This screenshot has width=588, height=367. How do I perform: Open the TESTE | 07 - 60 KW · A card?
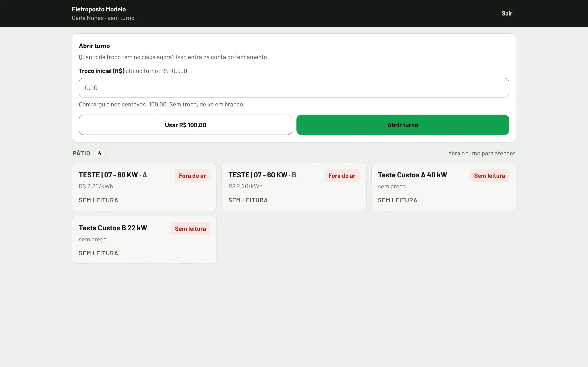[144, 187]
